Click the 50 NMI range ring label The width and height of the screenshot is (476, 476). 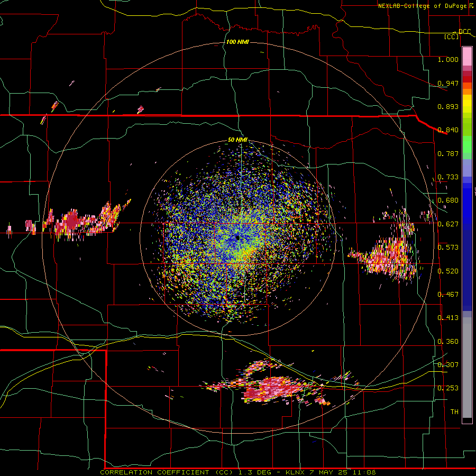click(237, 140)
